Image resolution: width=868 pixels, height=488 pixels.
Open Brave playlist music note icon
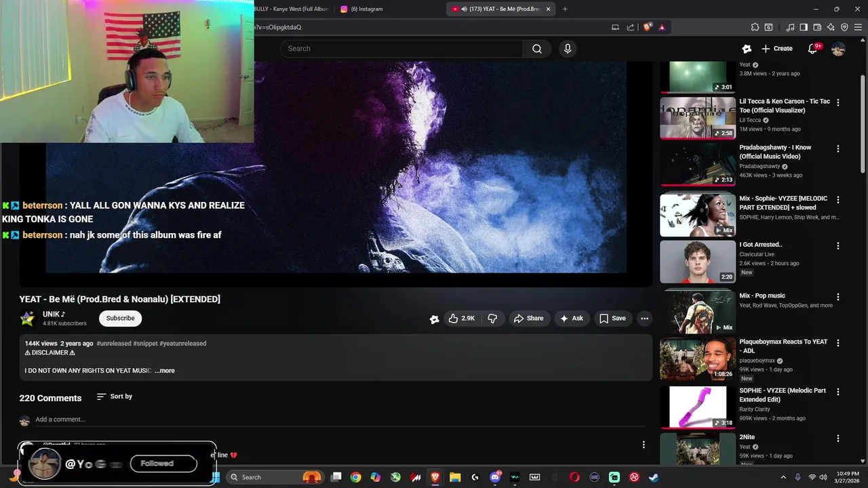tap(790, 27)
